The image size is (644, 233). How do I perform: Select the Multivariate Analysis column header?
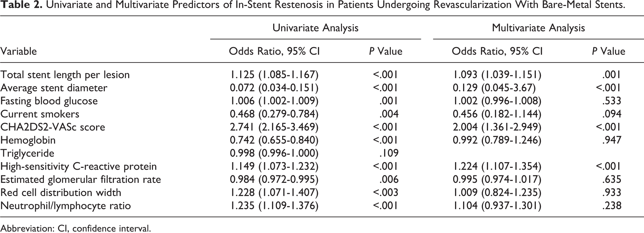point(538,28)
